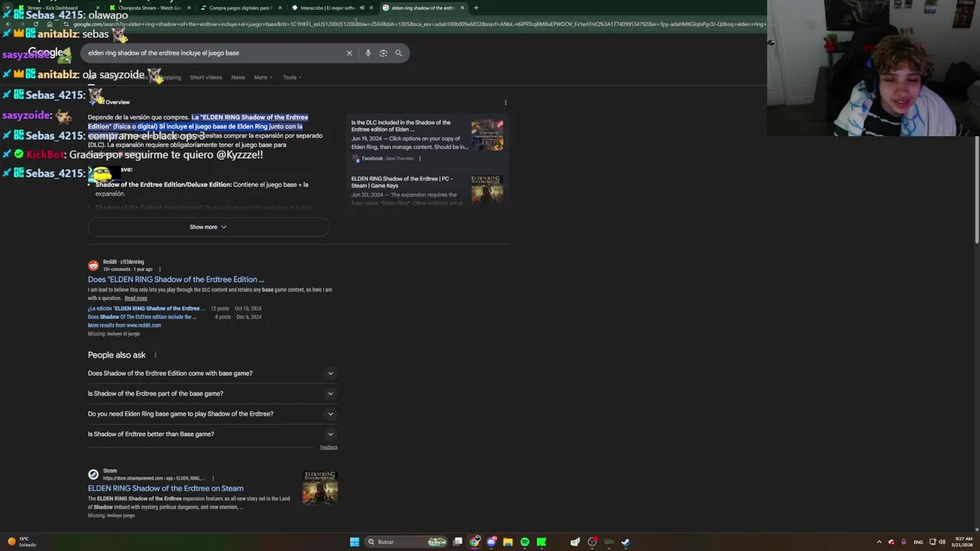The image size is (980, 551).
Task: Open Reddit result "Does ELDEN RING Shadow of the Erdtree Edition"
Action: [176, 279]
